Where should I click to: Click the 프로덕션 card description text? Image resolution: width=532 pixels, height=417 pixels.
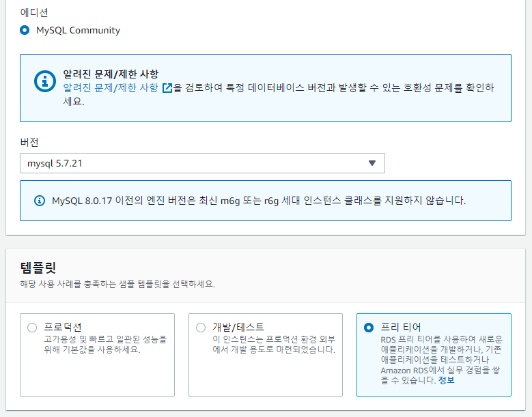105,344
